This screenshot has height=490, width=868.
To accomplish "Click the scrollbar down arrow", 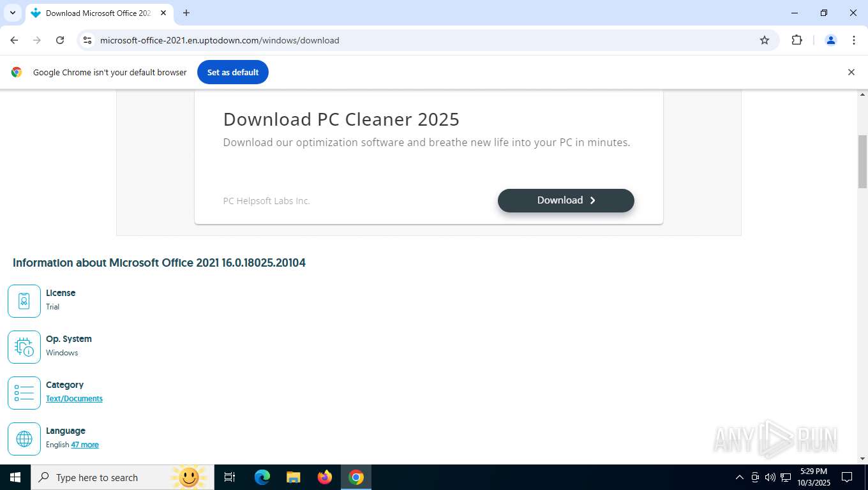I will 862,458.
